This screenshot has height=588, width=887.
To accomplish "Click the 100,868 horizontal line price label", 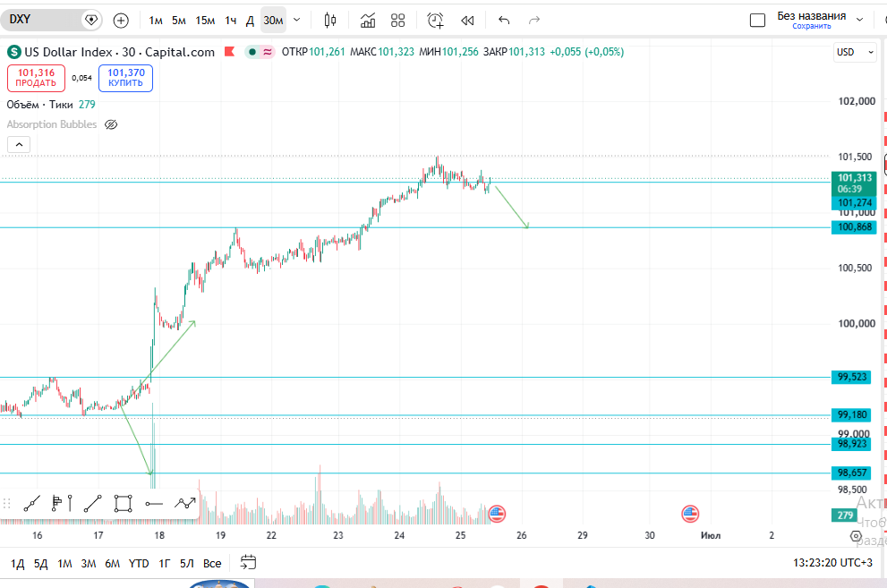I will [854, 227].
